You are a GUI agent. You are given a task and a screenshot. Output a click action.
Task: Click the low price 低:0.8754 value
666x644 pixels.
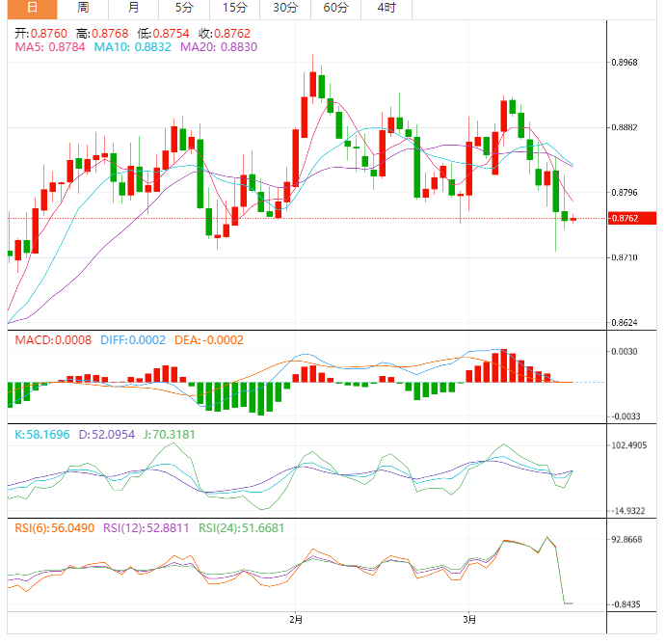click(x=163, y=33)
